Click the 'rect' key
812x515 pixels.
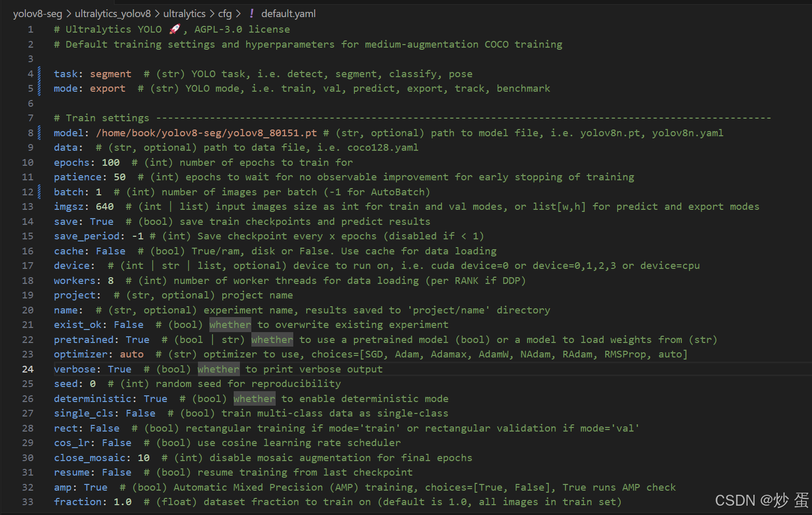pyautogui.click(x=66, y=428)
